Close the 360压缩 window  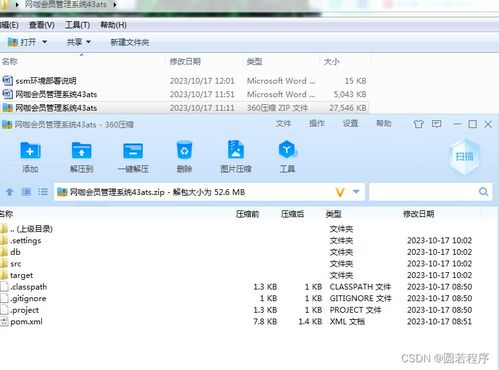[488, 124]
